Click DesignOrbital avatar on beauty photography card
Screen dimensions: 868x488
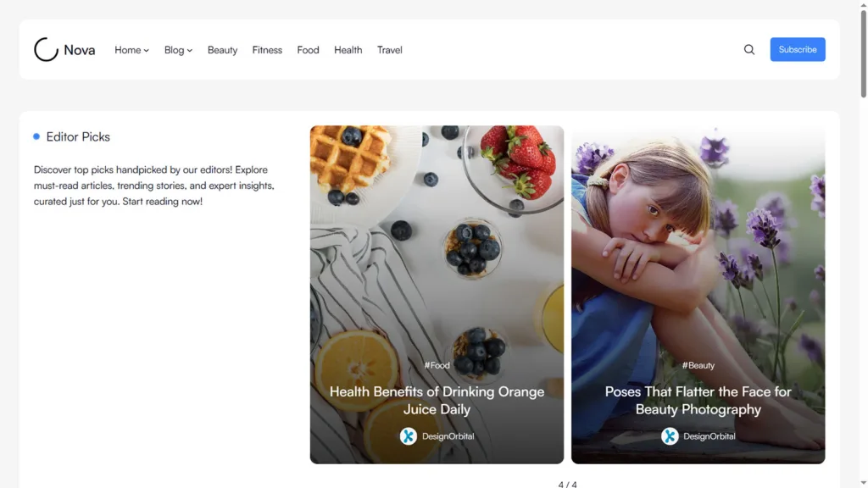tap(670, 436)
